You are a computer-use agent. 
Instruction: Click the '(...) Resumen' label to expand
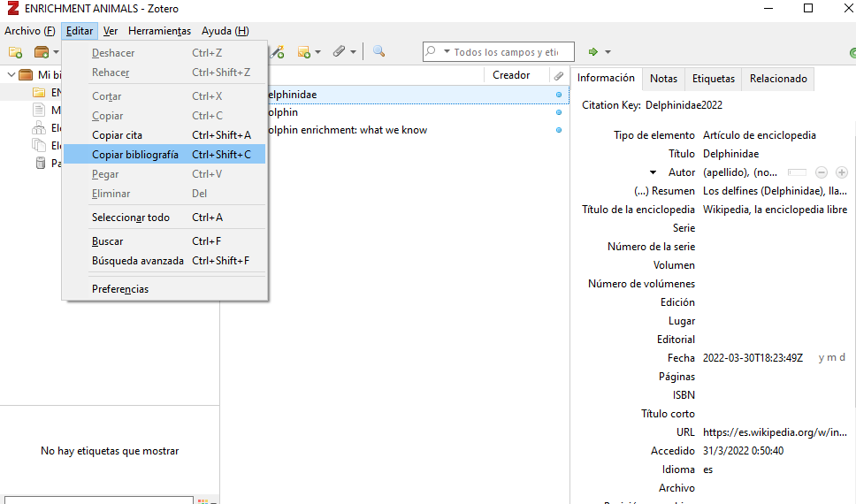coord(664,191)
